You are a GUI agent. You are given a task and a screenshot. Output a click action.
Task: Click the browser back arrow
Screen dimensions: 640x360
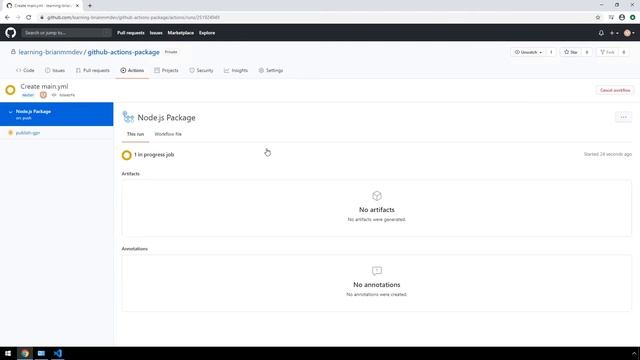pos(7,18)
